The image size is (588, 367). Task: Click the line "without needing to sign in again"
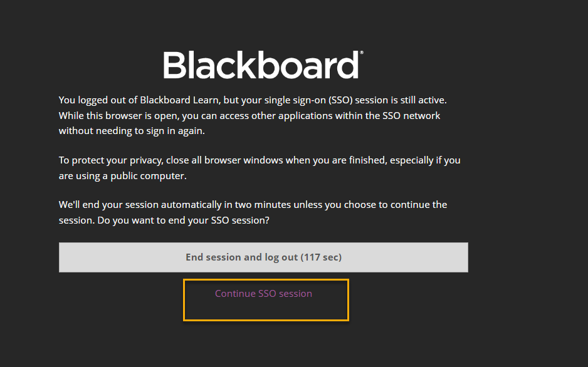tap(132, 132)
